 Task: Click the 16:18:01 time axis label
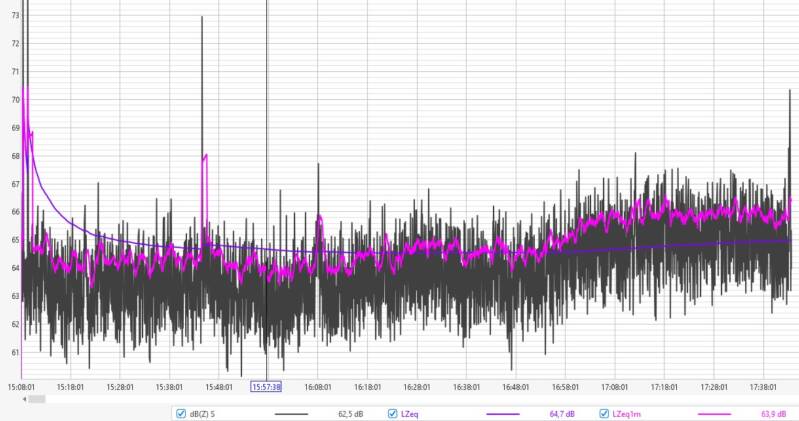point(367,387)
